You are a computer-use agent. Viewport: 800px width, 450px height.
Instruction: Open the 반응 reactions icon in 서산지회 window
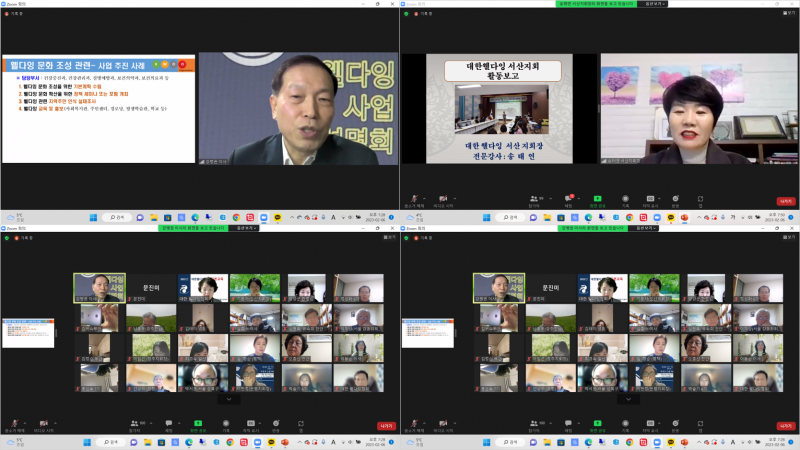coord(677,199)
